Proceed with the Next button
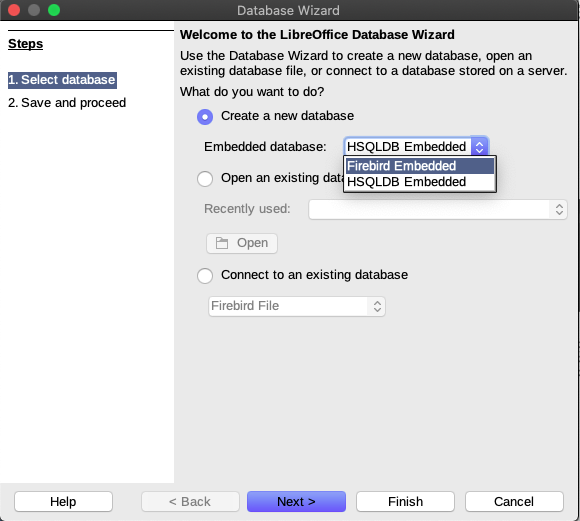Viewport: 580px width, 521px height. pyautogui.click(x=296, y=502)
